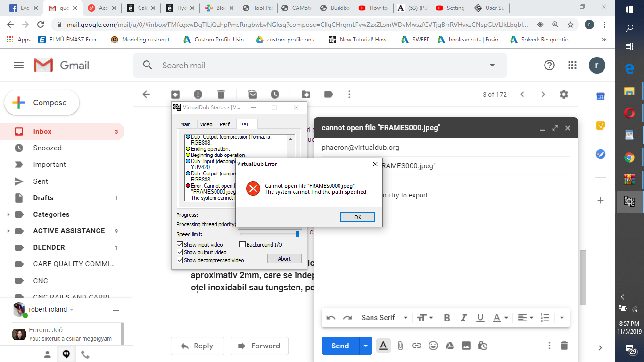
Task: Report the open email as spam
Action: pyautogui.click(x=198, y=94)
